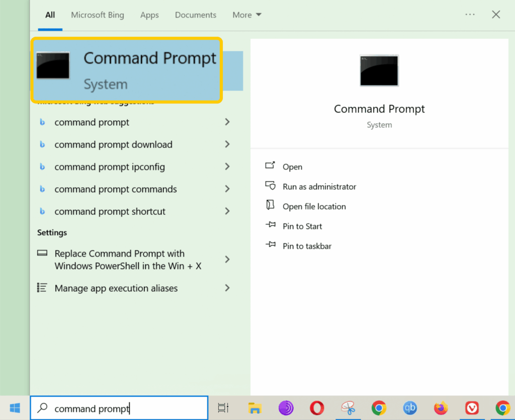Switch to the Apps tab
Image resolution: width=515 pixels, height=420 pixels.
(149, 15)
